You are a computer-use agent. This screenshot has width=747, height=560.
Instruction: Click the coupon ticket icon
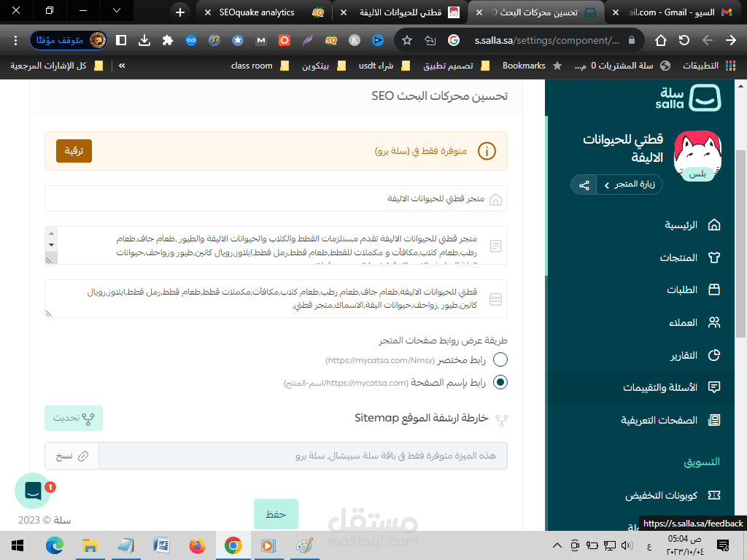714,495
